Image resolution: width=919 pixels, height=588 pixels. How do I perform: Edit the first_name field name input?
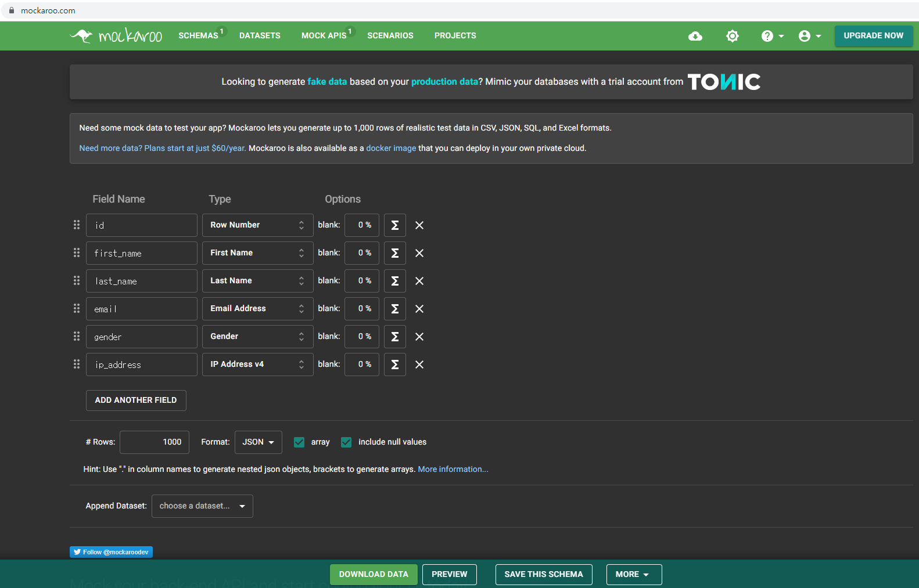click(x=142, y=253)
